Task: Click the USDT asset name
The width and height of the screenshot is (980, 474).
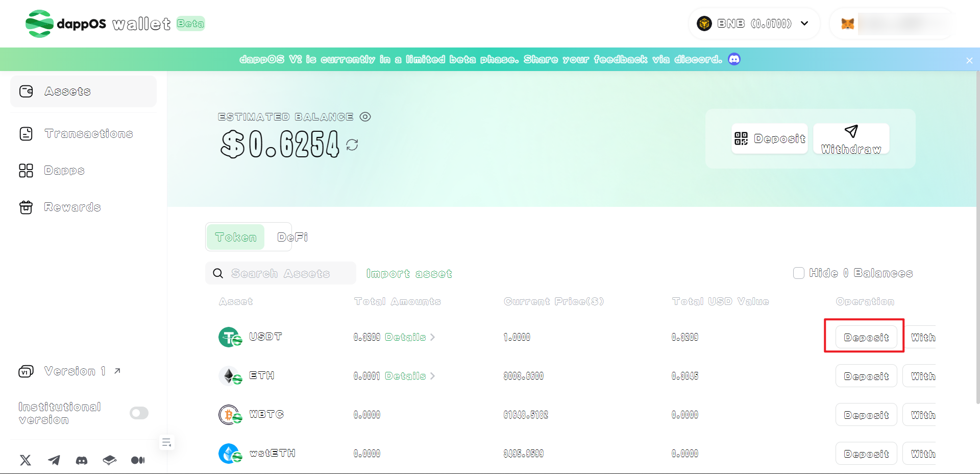Action: coord(265,337)
